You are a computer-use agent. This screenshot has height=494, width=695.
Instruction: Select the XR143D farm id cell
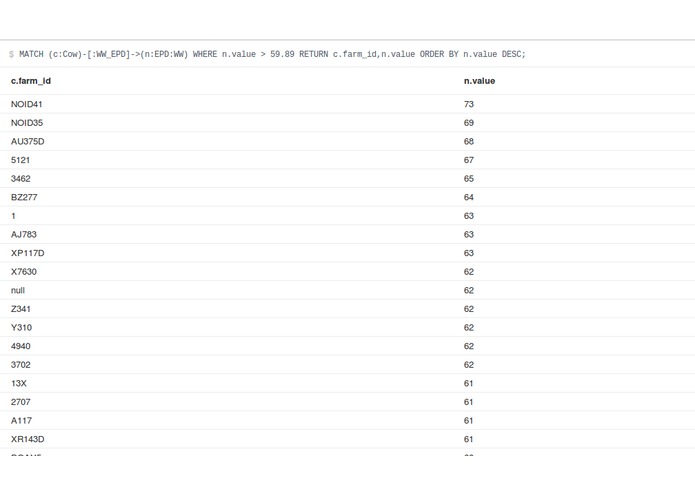[x=27, y=439]
